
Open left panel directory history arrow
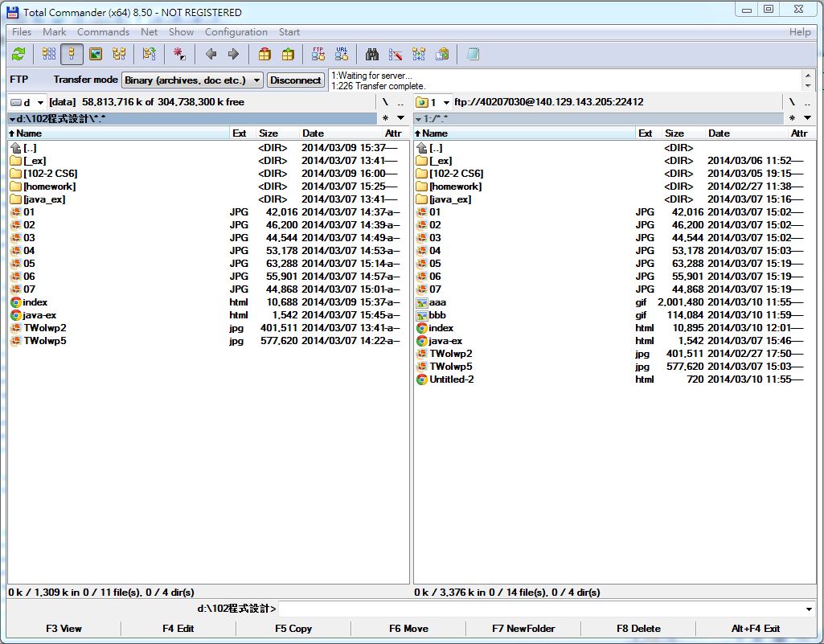click(400, 118)
